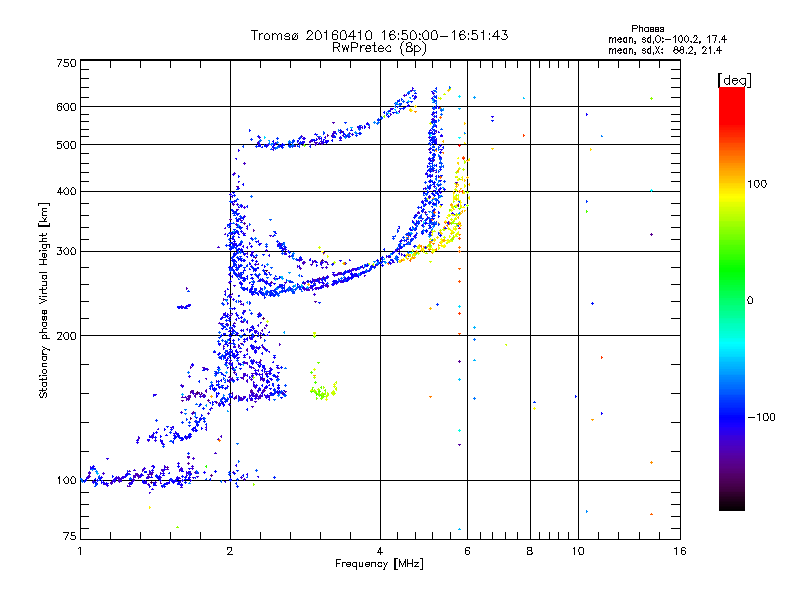Click the y-axis tick label '200'

coord(67,336)
